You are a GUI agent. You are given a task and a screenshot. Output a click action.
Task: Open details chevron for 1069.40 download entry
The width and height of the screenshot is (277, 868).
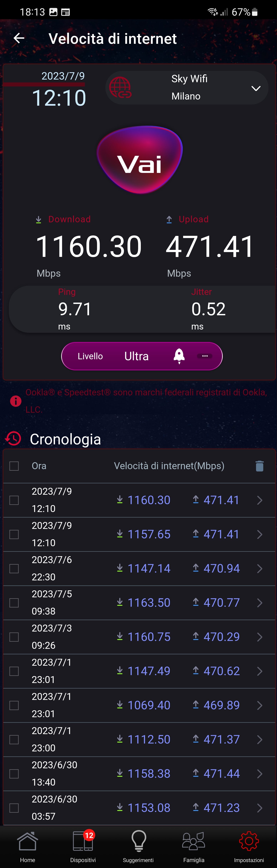(x=259, y=705)
